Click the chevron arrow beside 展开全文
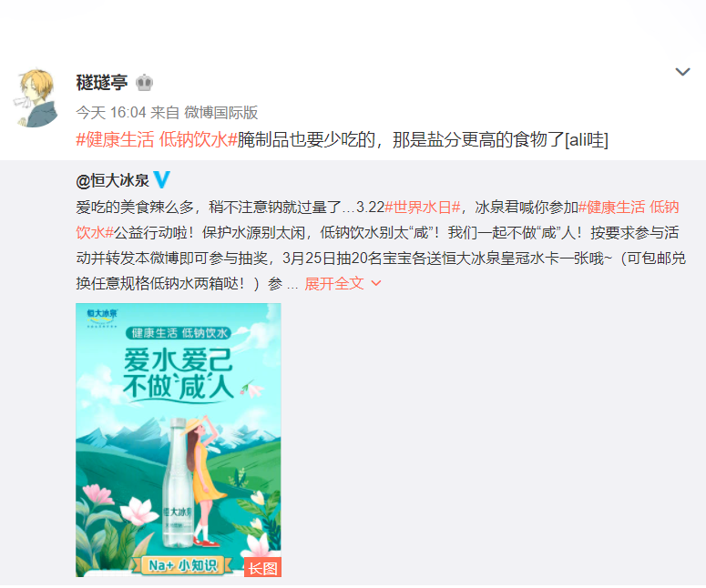The image size is (706, 588). click(x=376, y=283)
